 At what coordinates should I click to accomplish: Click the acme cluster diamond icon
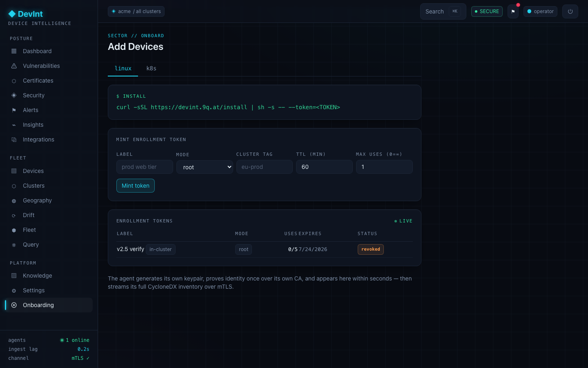pyautogui.click(x=114, y=11)
